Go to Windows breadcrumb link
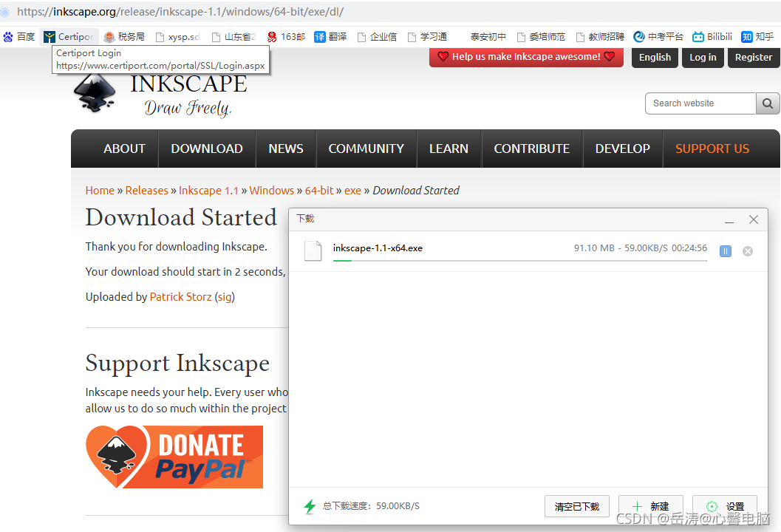 pyautogui.click(x=271, y=191)
